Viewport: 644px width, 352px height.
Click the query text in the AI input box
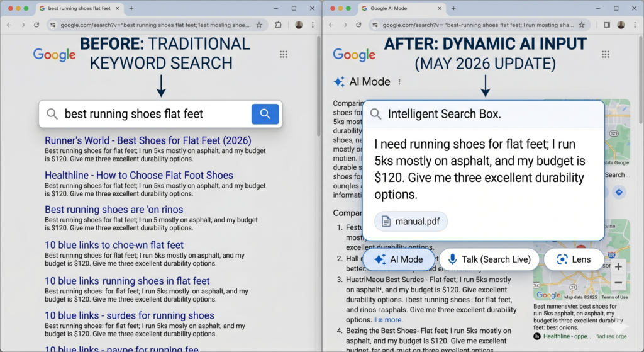[x=479, y=169]
